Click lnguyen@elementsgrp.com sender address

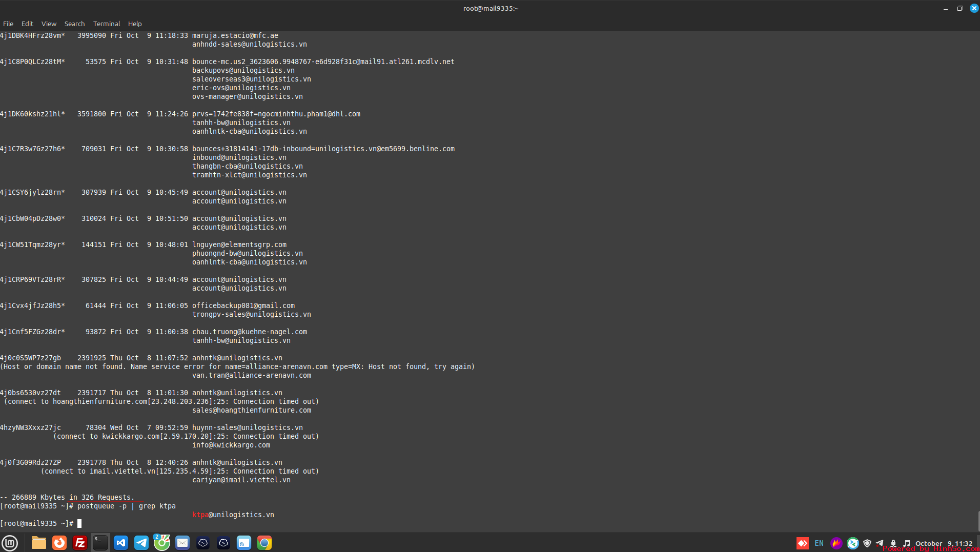coord(239,244)
